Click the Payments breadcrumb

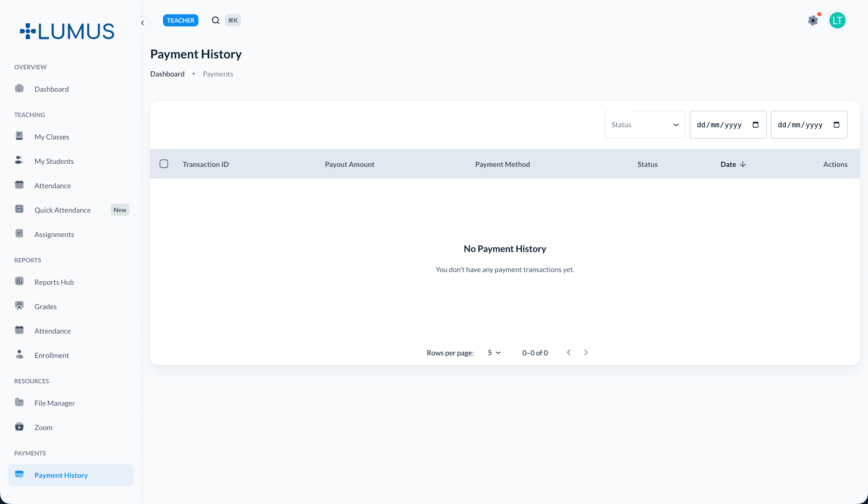(x=218, y=74)
